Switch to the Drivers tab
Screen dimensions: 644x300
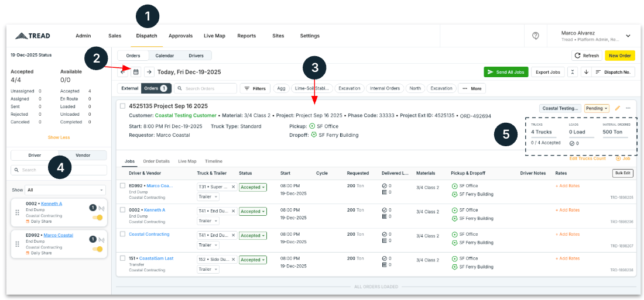[196, 56]
